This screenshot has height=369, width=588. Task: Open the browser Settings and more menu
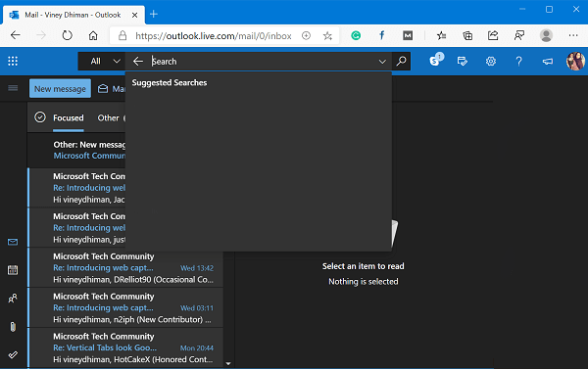coord(573,35)
